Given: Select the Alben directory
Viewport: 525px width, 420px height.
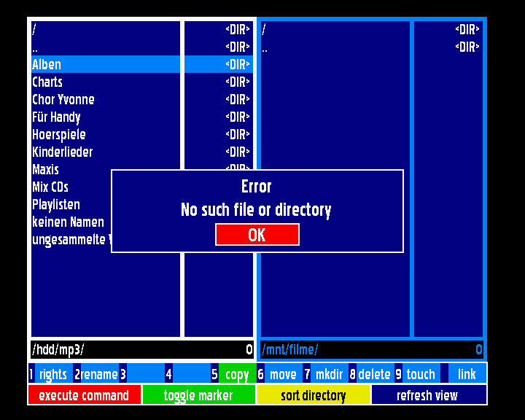Looking at the screenshot, I should pos(47,64).
